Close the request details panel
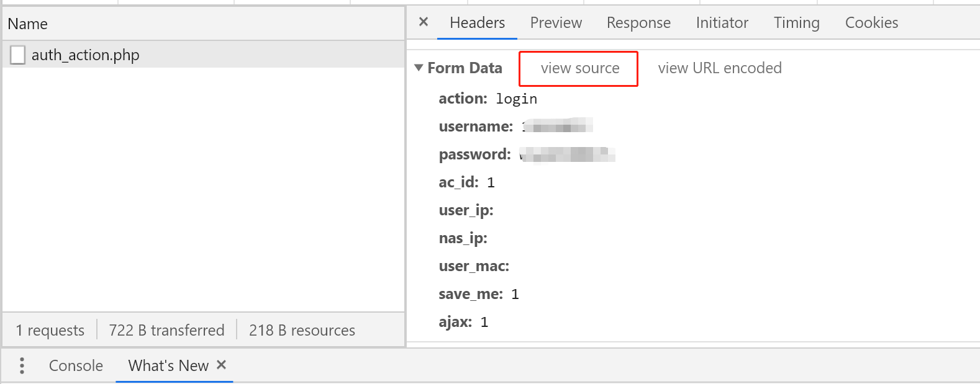 click(x=424, y=22)
